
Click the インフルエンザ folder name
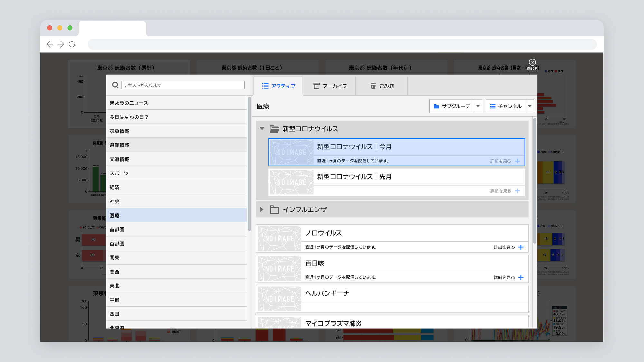[x=304, y=209]
